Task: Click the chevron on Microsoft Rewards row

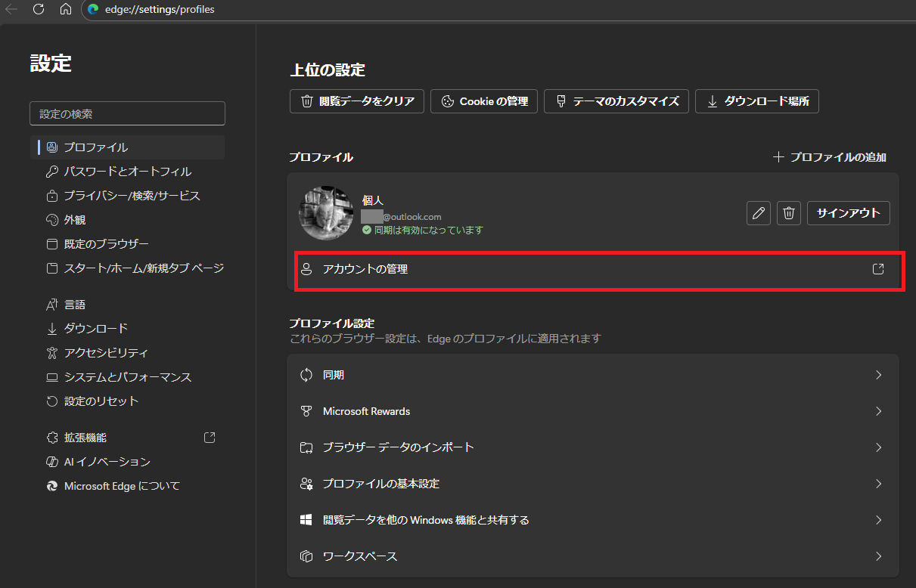Action: tap(878, 411)
